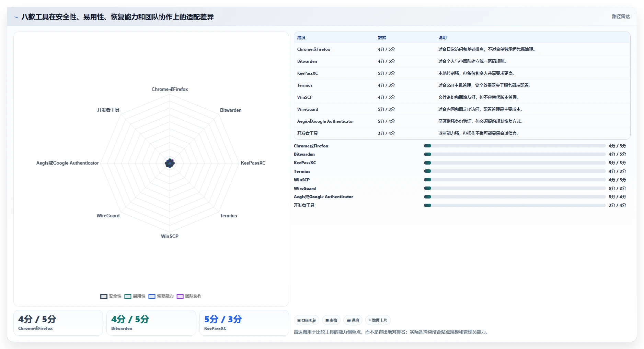Image resolution: width=644 pixels, height=349 pixels.
Task: Click the Termius radar axis label
Action: tap(228, 216)
